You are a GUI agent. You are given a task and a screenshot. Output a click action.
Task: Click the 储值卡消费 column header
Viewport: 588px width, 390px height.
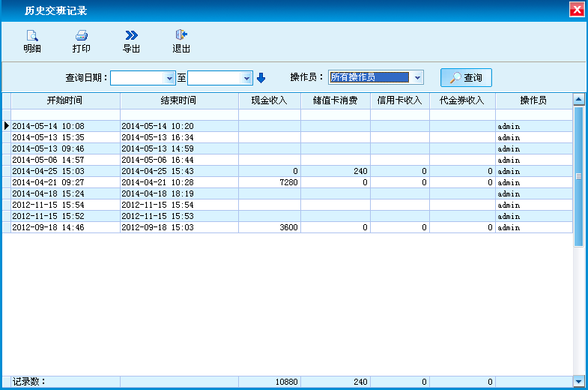pos(335,100)
